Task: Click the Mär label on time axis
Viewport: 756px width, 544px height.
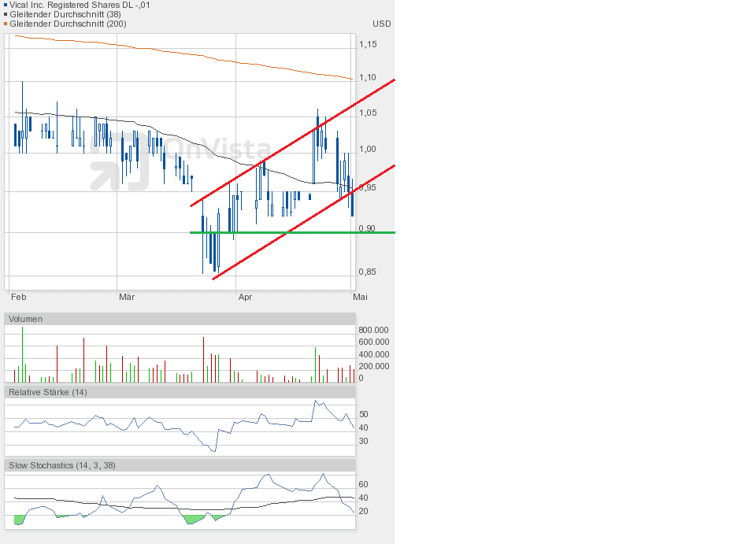Action: (127, 297)
